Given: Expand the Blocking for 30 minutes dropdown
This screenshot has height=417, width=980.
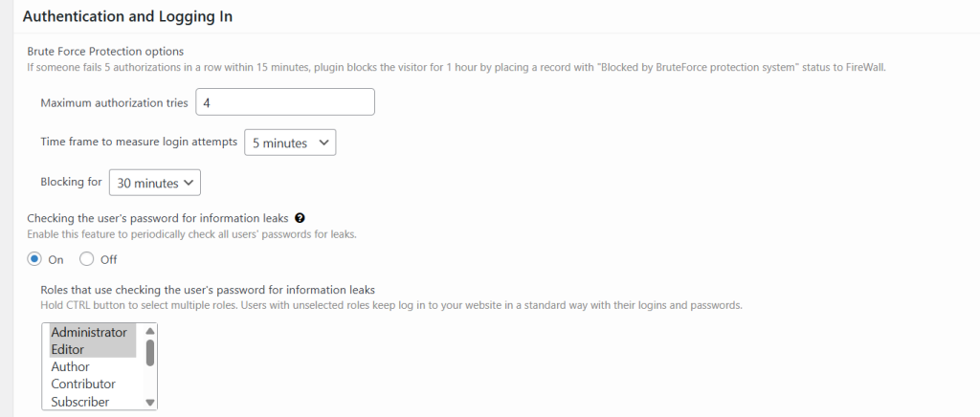Looking at the screenshot, I should (154, 182).
